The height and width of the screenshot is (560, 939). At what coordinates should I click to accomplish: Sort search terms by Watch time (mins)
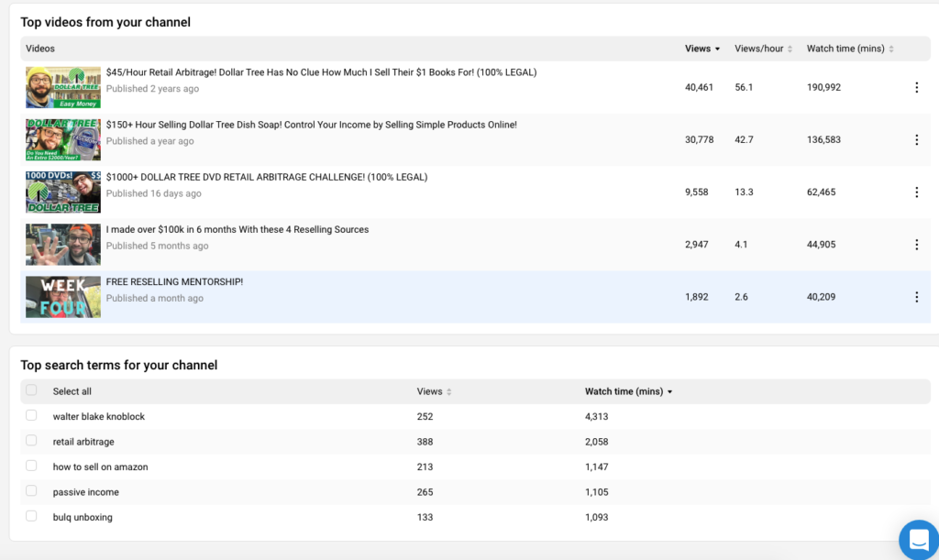[629, 391]
